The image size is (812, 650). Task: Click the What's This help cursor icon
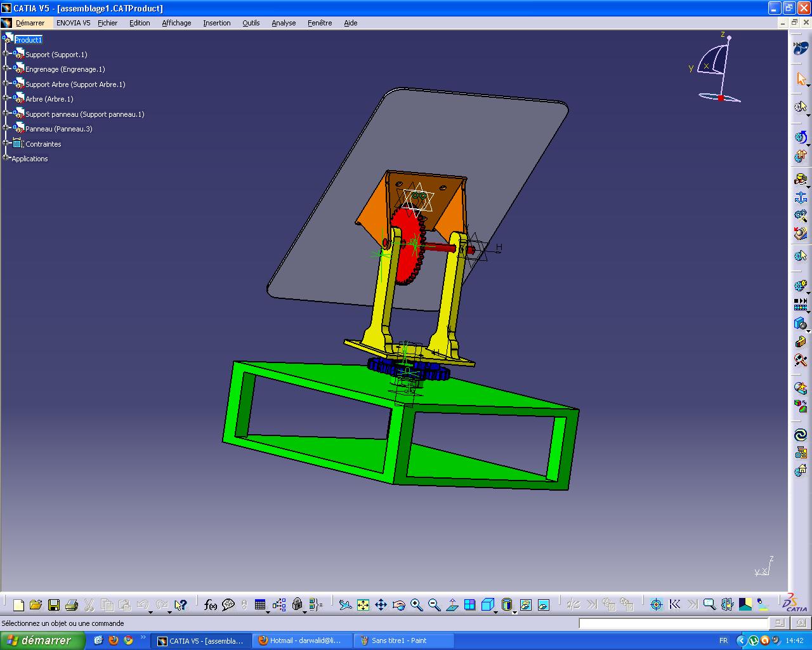pos(181,605)
